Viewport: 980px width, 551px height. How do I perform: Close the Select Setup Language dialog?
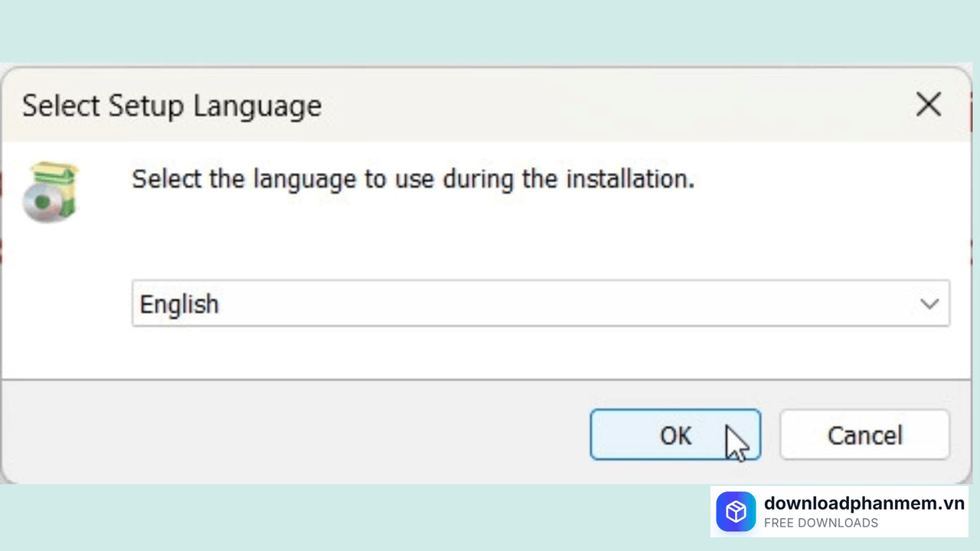[928, 105]
